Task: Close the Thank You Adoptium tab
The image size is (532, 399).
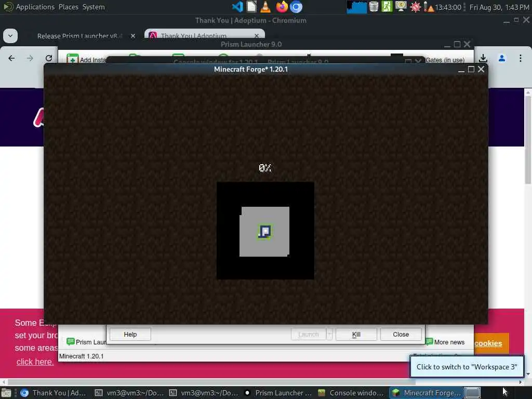Action: click(x=257, y=36)
